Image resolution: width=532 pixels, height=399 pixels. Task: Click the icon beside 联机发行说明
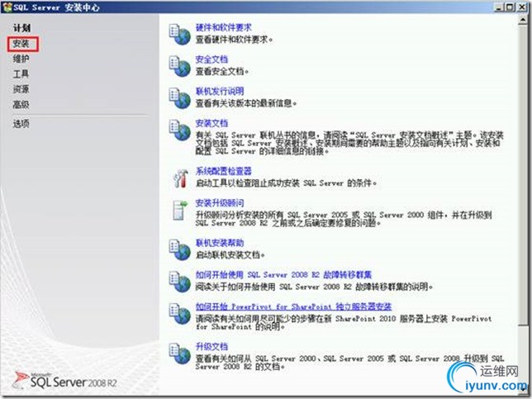coord(180,98)
